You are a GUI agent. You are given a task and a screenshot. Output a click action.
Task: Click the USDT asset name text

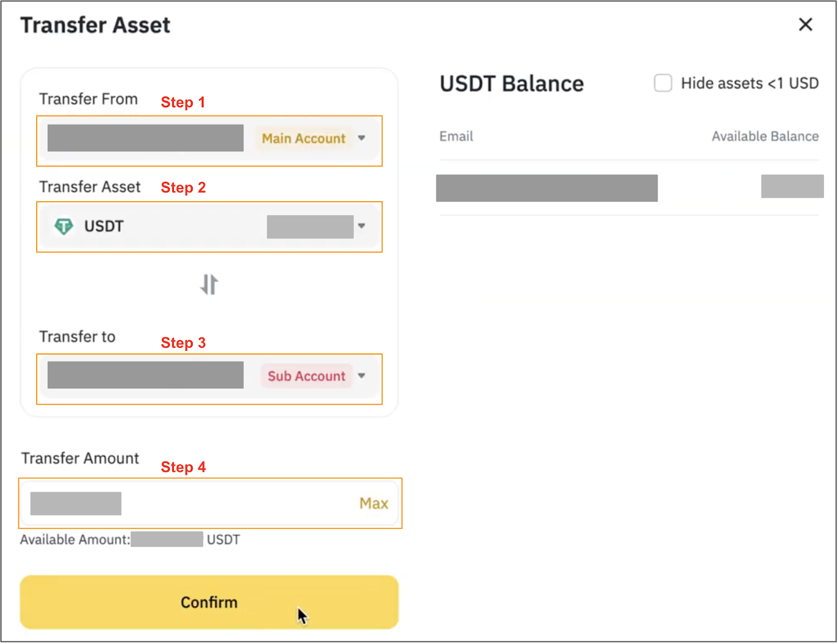(x=104, y=226)
